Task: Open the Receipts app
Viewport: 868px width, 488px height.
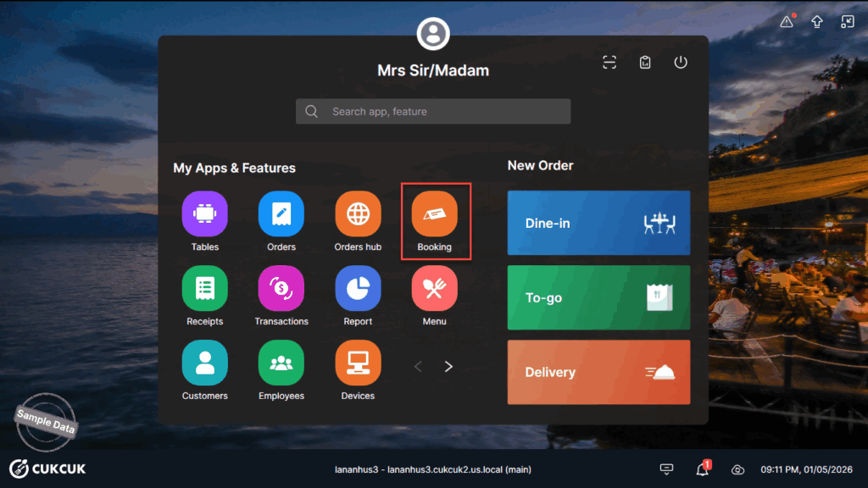Action: 204,289
